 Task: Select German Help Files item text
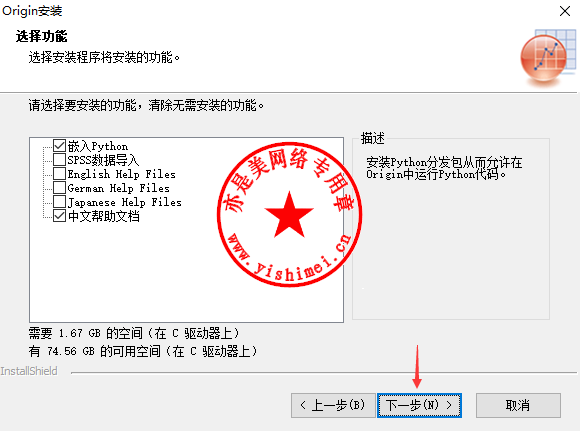[119, 188]
